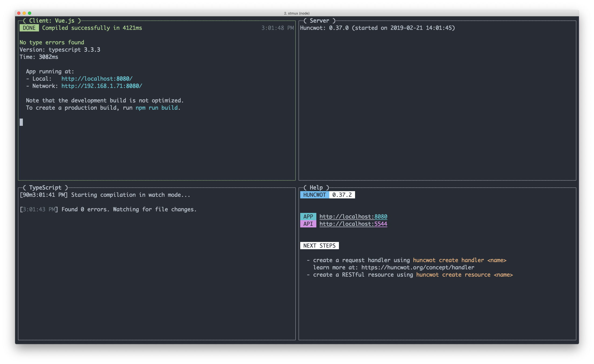Click the teal APP label badge
The width and height of the screenshot is (594, 364).
point(308,217)
